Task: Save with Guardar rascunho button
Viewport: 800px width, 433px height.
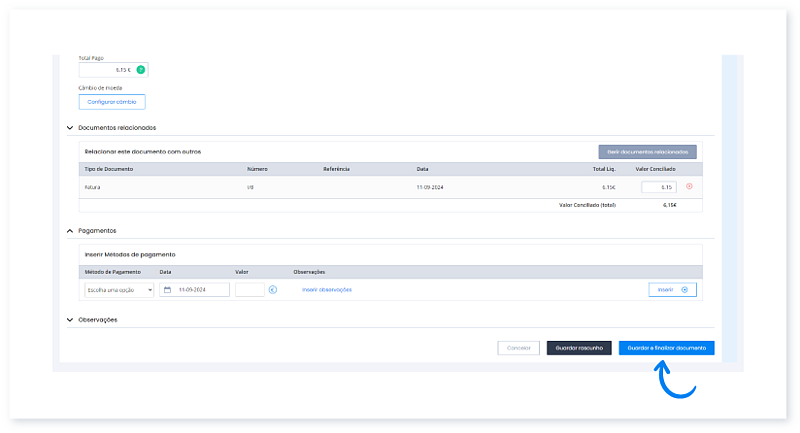Action: tap(578, 348)
